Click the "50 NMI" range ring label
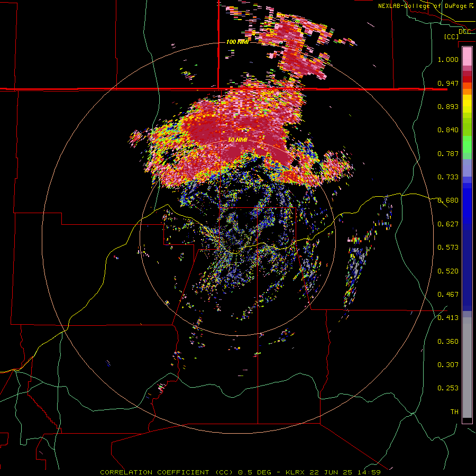Screen dimensions: 476x476 (237, 140)
